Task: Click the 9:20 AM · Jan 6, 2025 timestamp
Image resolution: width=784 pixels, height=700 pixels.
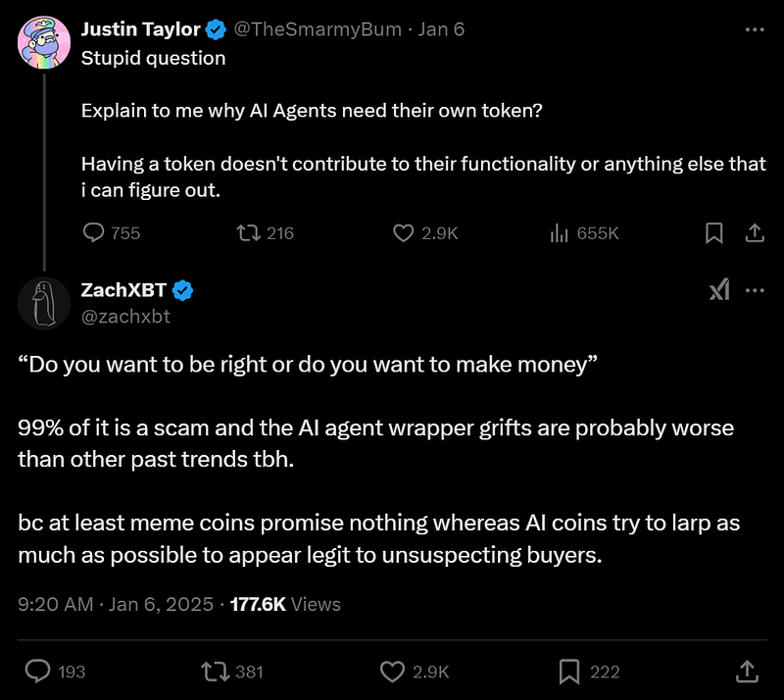Action: pos(116,604)
